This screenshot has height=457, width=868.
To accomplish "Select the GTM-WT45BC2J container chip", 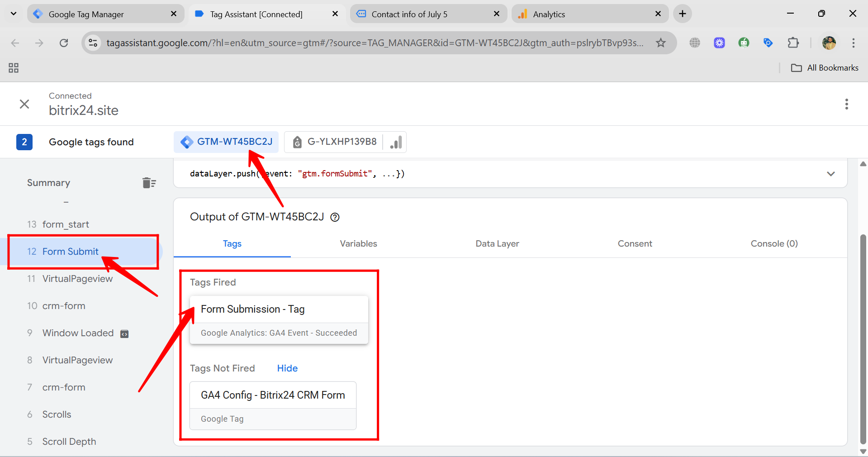I will coord(226,142).
